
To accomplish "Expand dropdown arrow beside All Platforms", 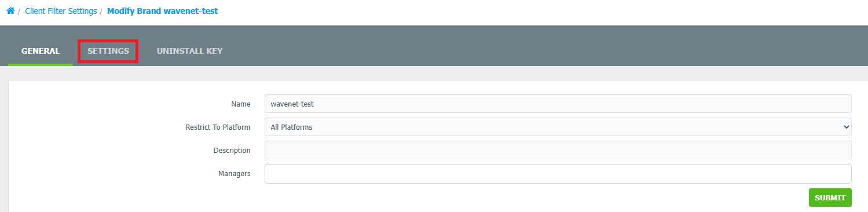I will click(x=846, y=127).
